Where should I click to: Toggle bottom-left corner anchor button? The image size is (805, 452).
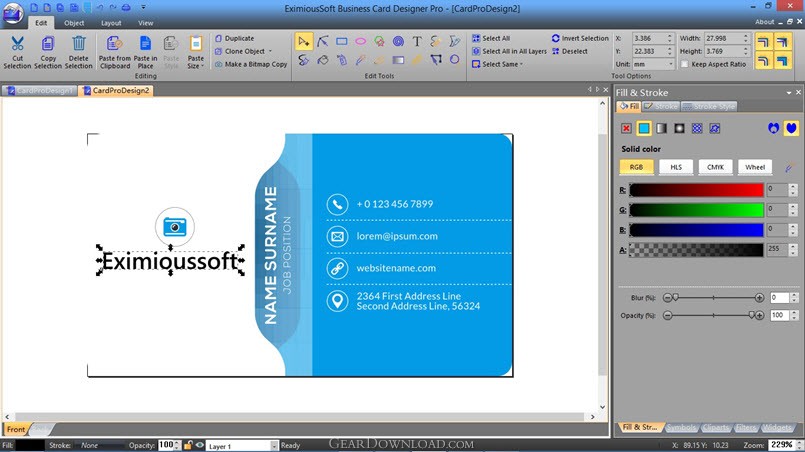764,61
